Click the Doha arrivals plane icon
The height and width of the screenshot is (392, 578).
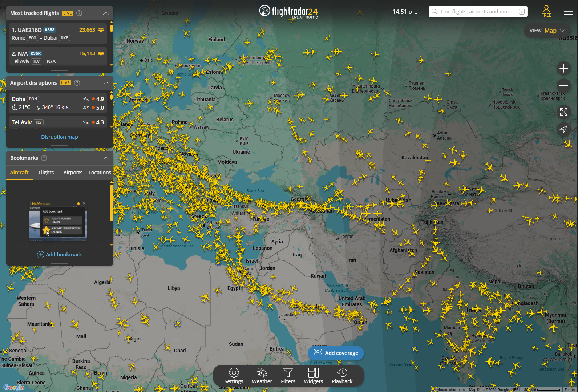click(86, 99)
